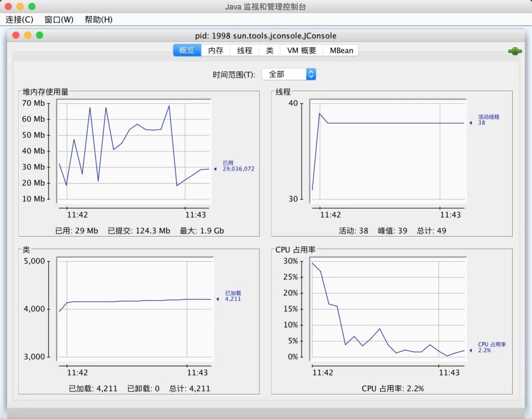This screenshot has width=532, height=419.
Task: Select the MBean tab
Action: point(341,51)
